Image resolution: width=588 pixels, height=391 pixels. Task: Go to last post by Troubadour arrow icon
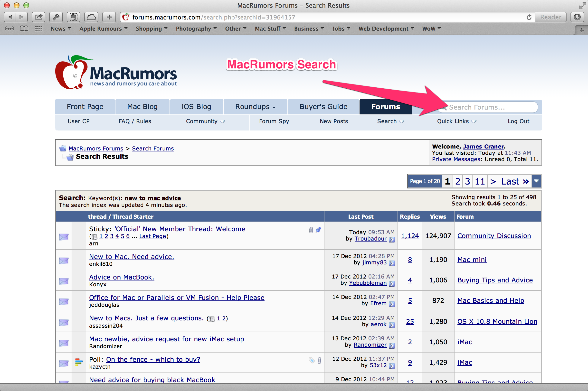392,239
